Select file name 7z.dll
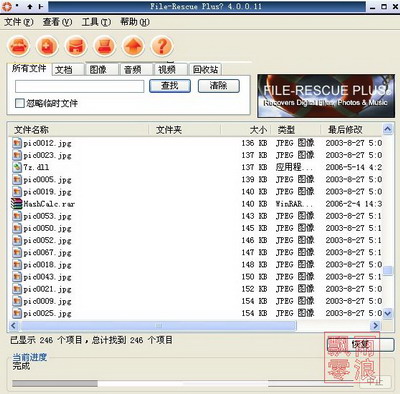Image resolution: width=400 pixels, height=394 pixels. point(36,167)
